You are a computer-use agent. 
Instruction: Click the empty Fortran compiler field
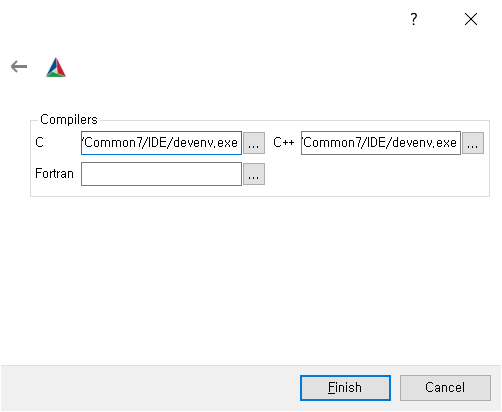pos(161,174)
